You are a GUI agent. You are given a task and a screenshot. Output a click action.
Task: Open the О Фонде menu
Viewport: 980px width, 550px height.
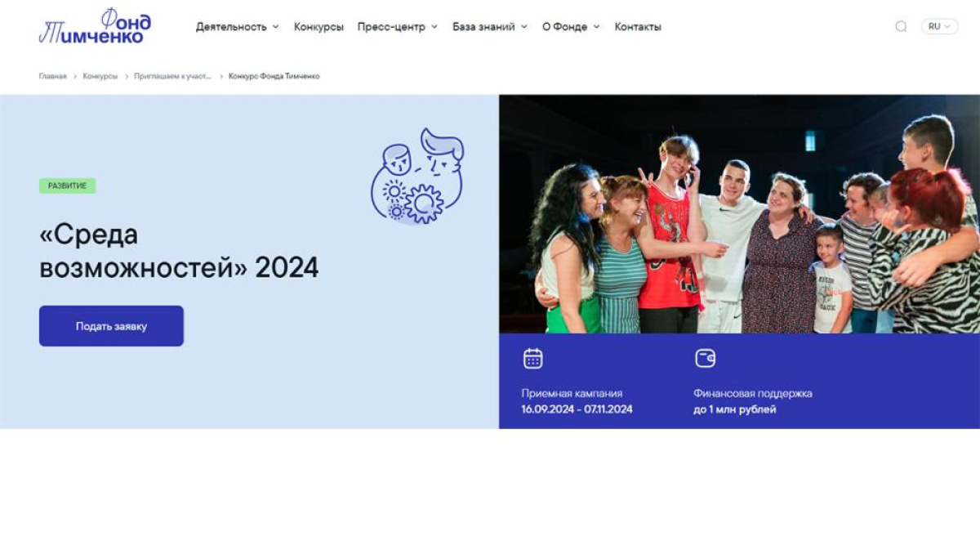click(570, 27)
